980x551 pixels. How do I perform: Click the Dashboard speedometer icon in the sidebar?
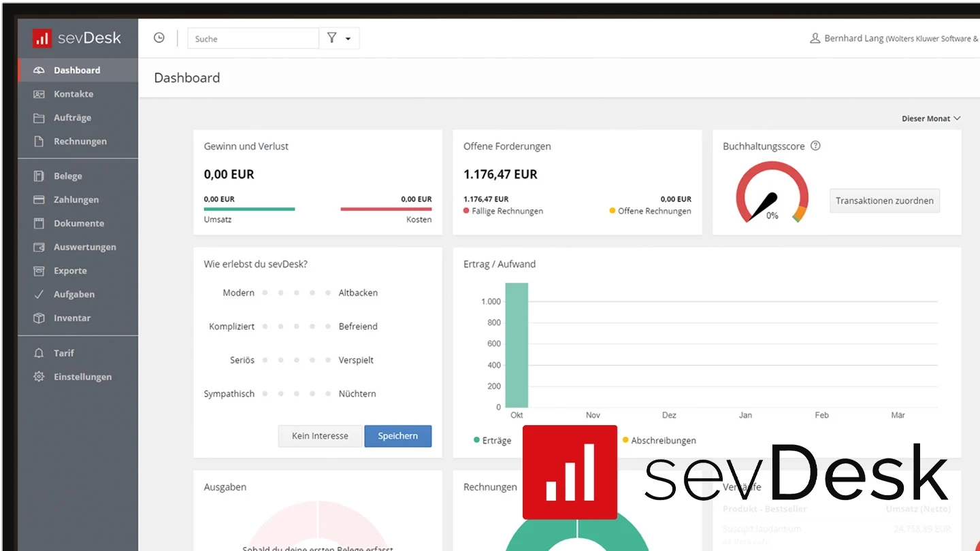[39, 70]
